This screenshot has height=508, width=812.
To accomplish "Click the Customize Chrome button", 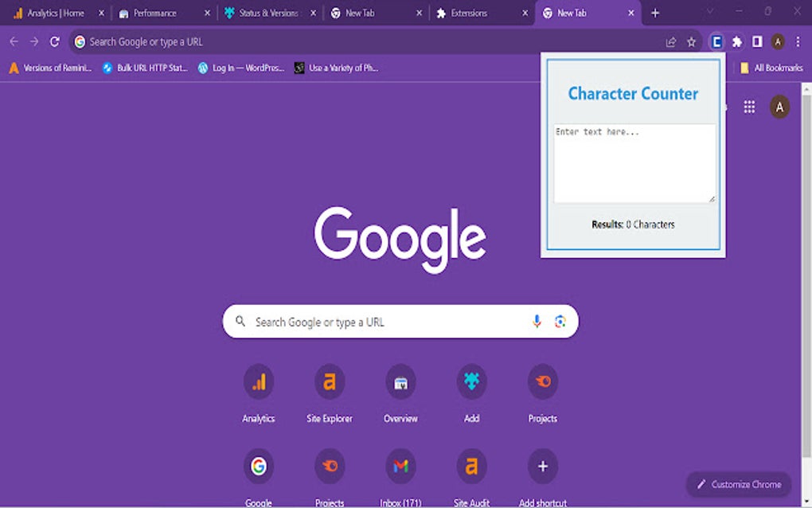I will click(738, 484).
